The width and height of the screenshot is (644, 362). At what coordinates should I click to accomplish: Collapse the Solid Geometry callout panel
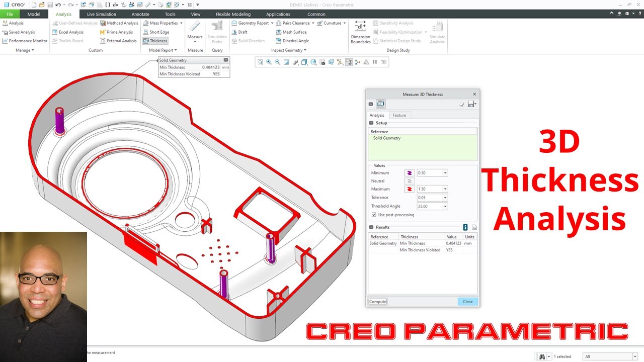coord(226,60)
